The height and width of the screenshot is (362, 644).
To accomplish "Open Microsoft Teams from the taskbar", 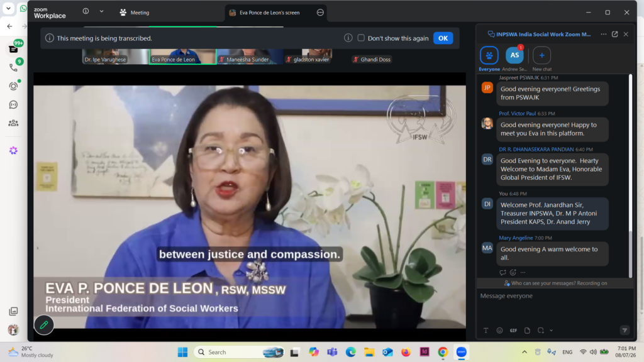I will pyautogui.click(x=332, y=352).
